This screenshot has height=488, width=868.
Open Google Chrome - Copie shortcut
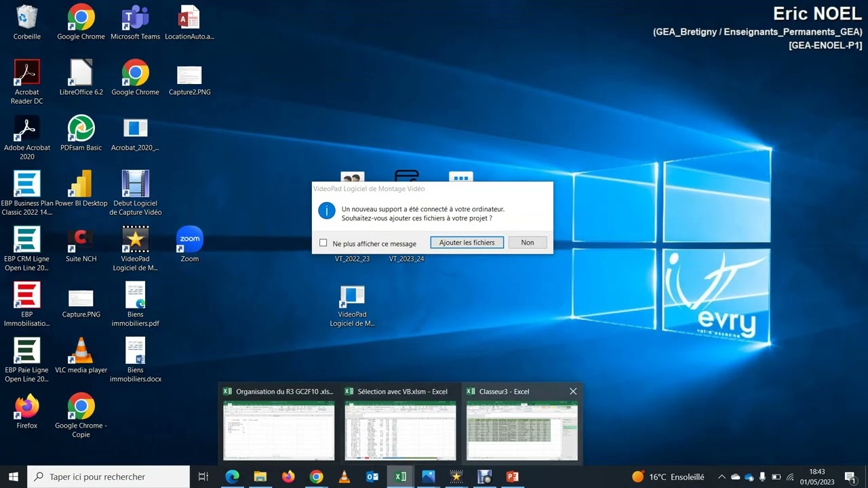click(81, 415)
